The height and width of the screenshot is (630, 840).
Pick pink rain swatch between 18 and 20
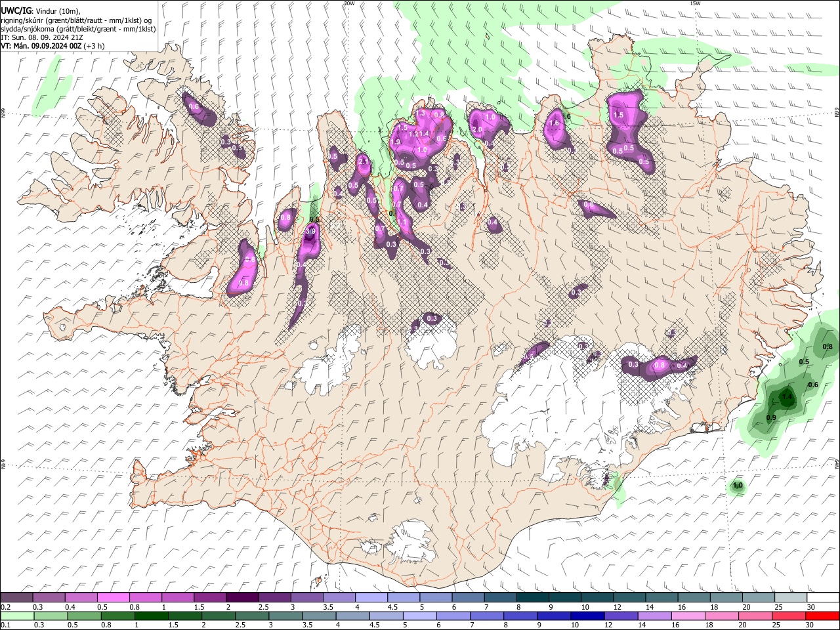pos(722,616)
